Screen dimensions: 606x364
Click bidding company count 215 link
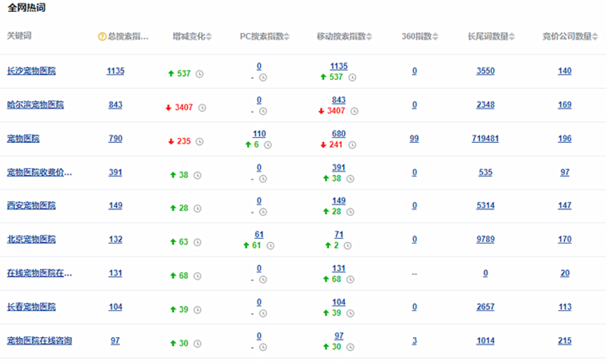click(x=565, y=341)
